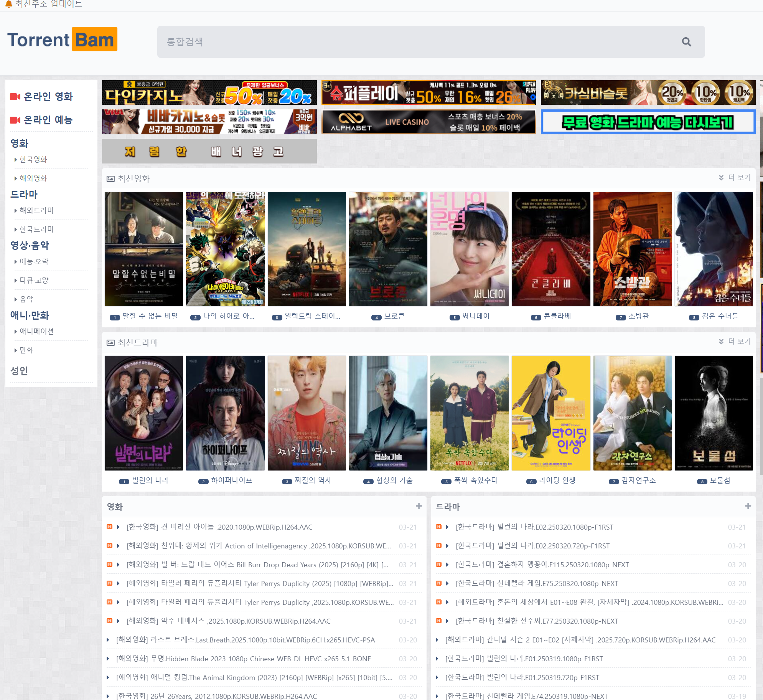763x700 pixels.
Task: Click rank badge 8 beside 보물섬
Action: tap(702, 482)
